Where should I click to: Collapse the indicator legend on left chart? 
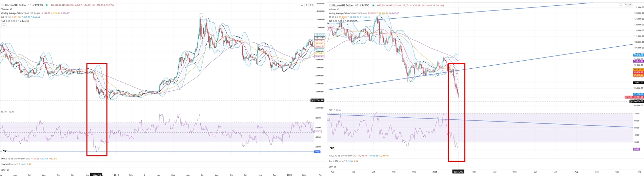tap(3, 25)
